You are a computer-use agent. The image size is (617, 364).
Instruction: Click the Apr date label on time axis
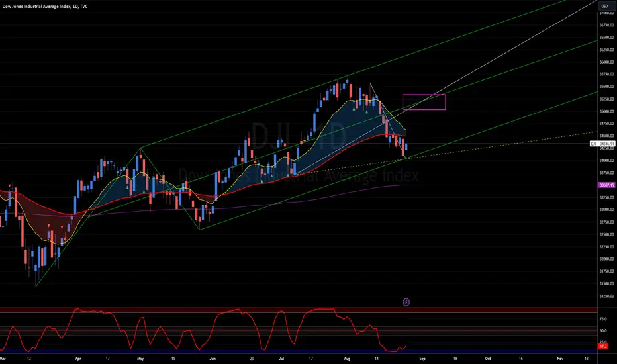point(78,359)
